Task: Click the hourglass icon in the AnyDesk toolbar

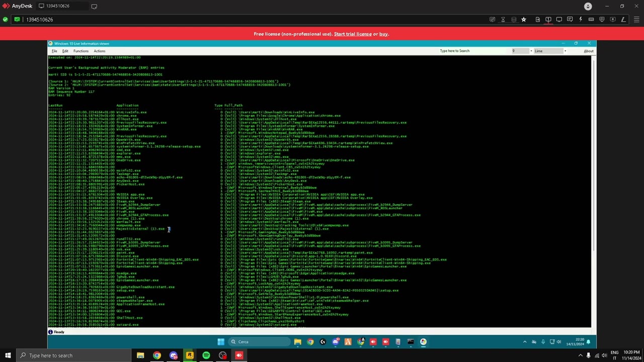Action: click(503, 20)
